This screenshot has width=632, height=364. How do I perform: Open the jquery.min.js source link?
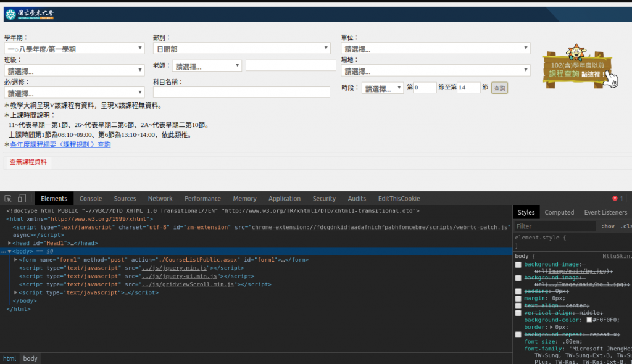tap(175, 268)
